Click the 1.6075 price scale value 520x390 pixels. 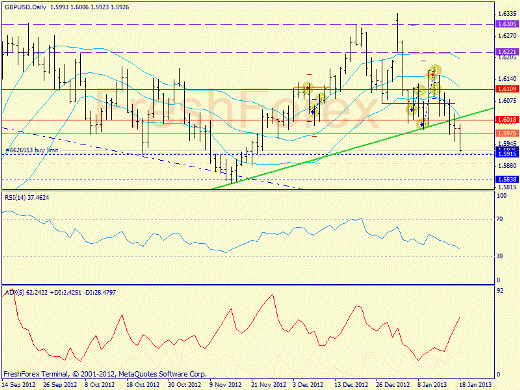pyautogui.click(x=507, y=100)
